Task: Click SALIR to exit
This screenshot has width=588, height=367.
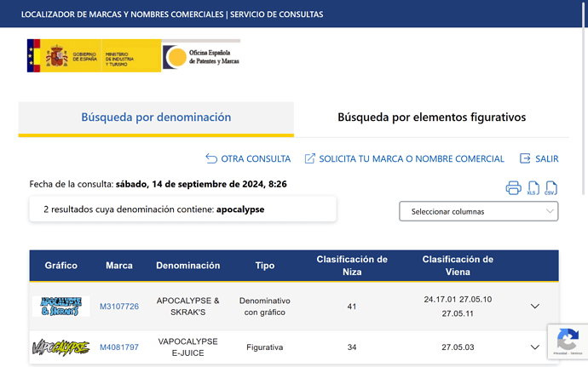Action: pos(539,159)
